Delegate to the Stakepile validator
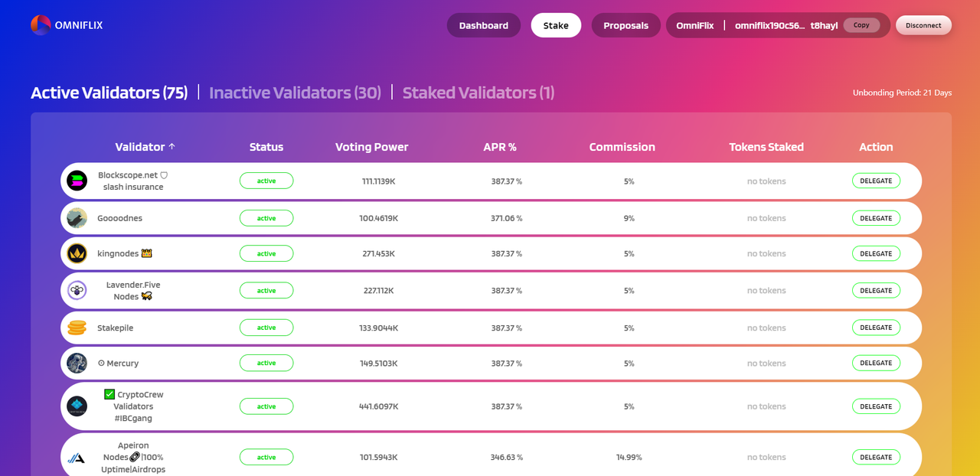Screen dimensions: 980x476 coord(876,328)
